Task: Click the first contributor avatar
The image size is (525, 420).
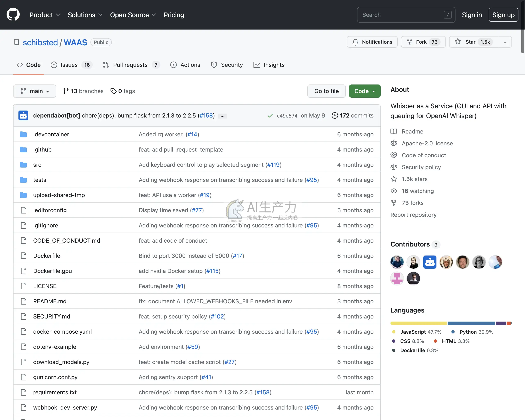Action: 397,262
